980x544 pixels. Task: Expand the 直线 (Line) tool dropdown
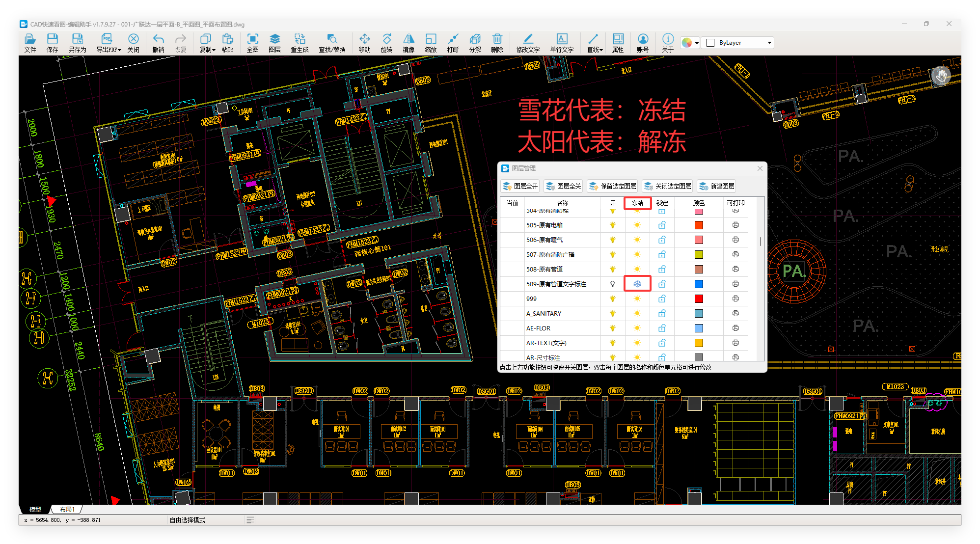601,50
